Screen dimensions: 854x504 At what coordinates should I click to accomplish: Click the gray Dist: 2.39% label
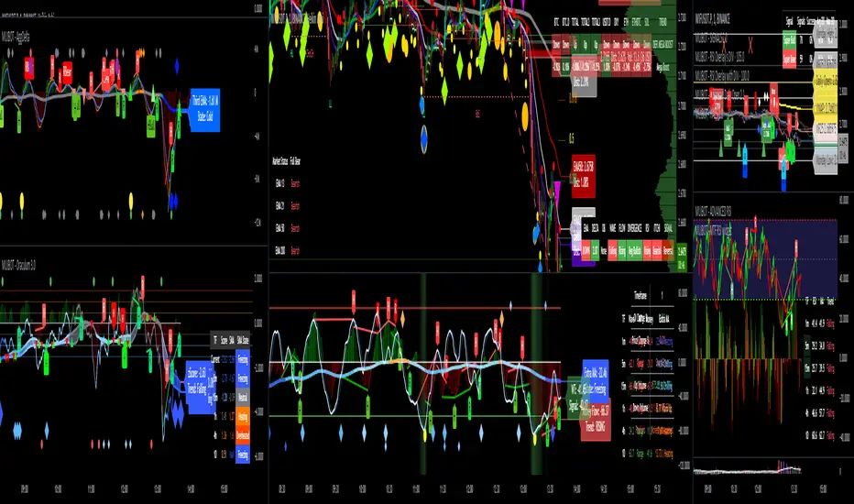584,82
